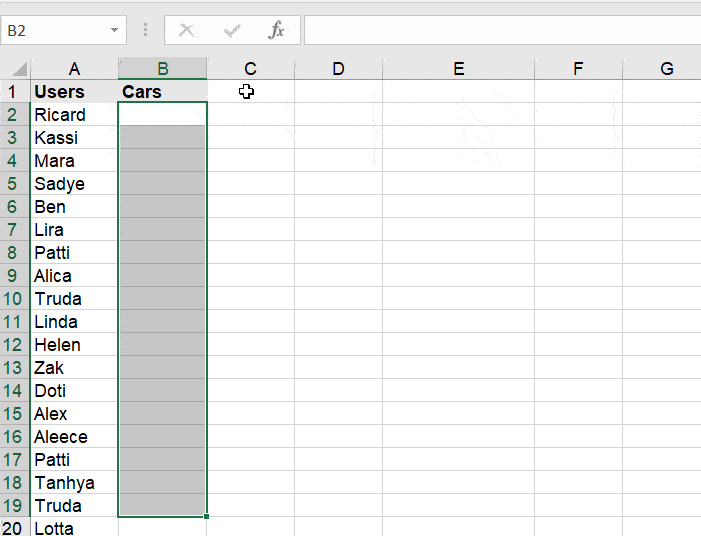Image resolution: width=701 pixels, height=536 pixels.
Task: Click the fill handle at selection corner
Action: coord(206,516)
